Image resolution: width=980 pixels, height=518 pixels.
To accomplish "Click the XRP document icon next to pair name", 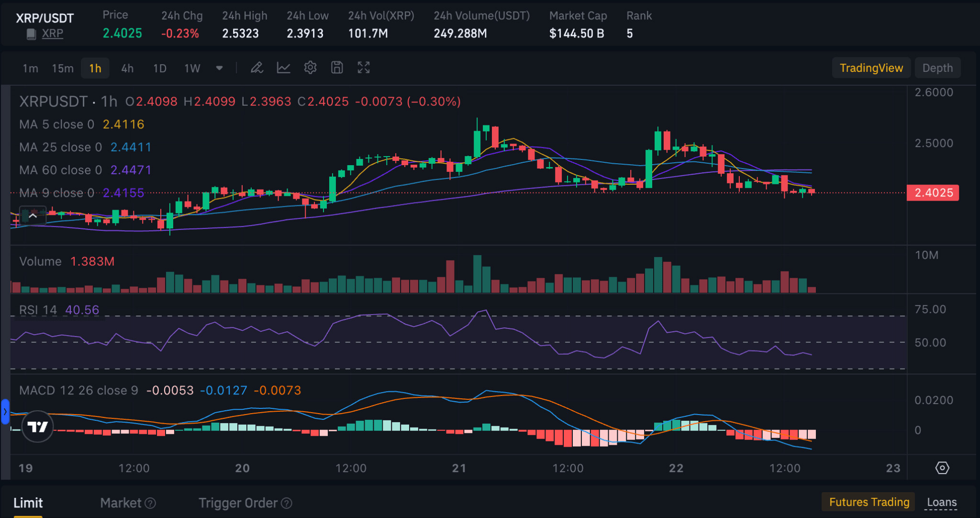I will click(x=31, y=34).
